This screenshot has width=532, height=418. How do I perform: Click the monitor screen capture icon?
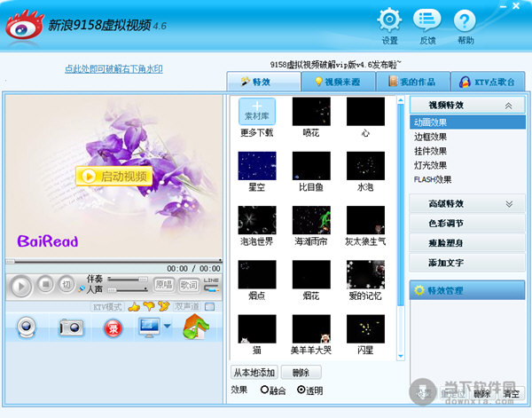click(149, 327)
